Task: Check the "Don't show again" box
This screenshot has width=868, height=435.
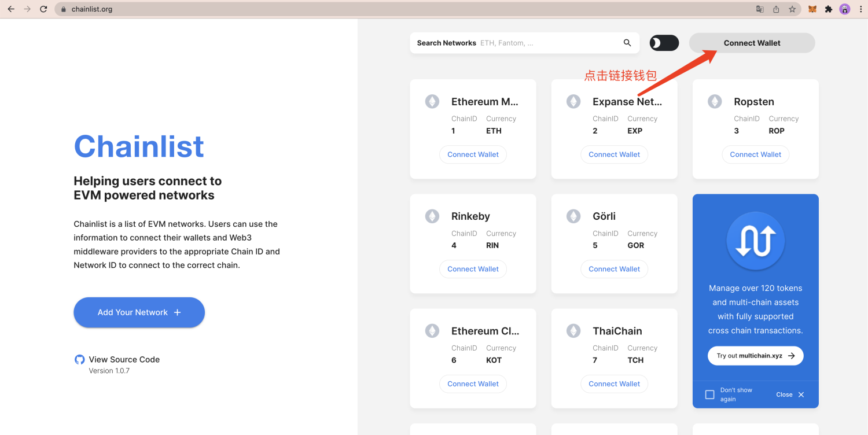Action: tap(710, 395)
